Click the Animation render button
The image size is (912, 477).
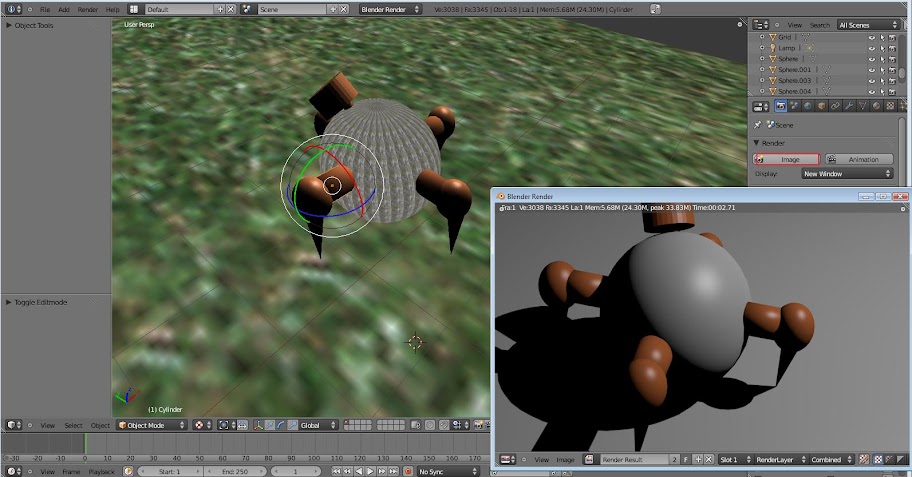pos(858,159)
